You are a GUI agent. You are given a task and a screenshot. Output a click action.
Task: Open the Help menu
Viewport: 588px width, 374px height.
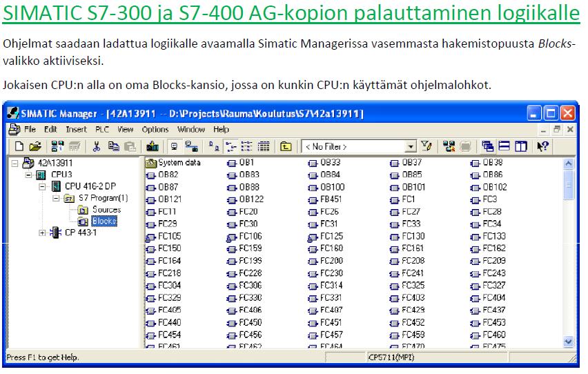coord(221,130)
